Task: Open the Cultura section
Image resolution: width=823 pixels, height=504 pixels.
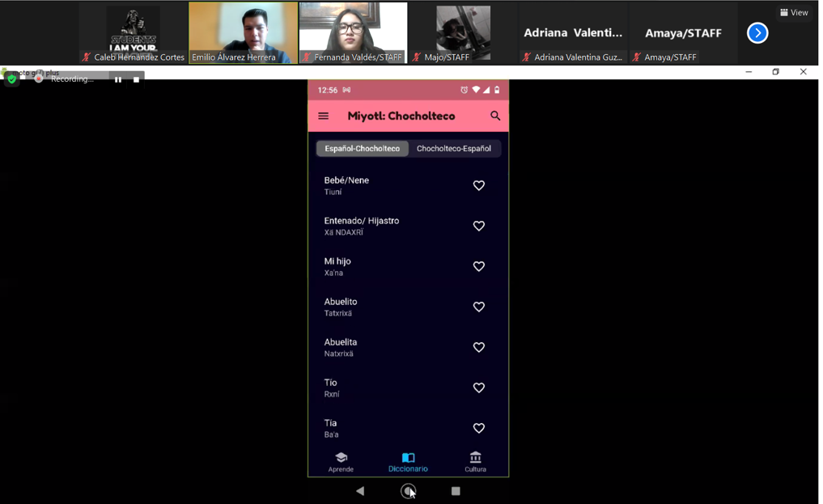Action: [x=475, y=462]
